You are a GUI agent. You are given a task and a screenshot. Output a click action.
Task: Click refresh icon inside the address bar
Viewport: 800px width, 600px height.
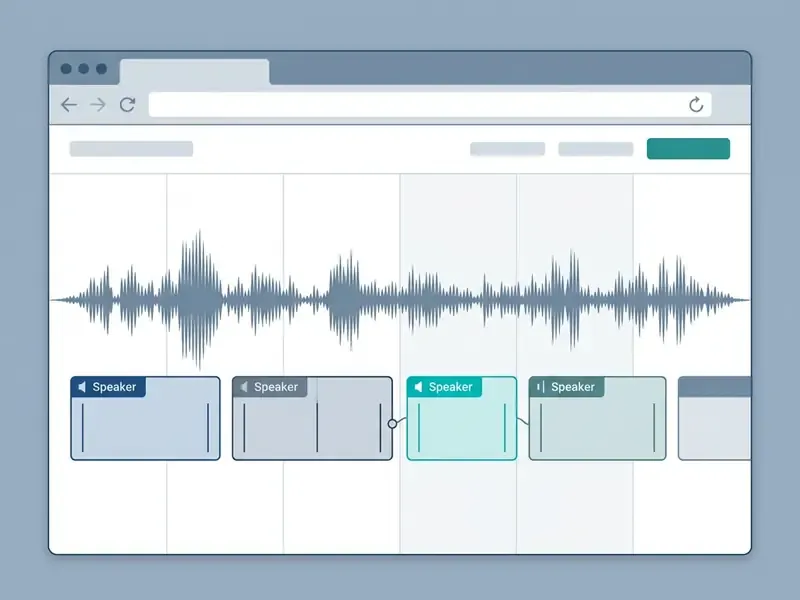point(696,105)
